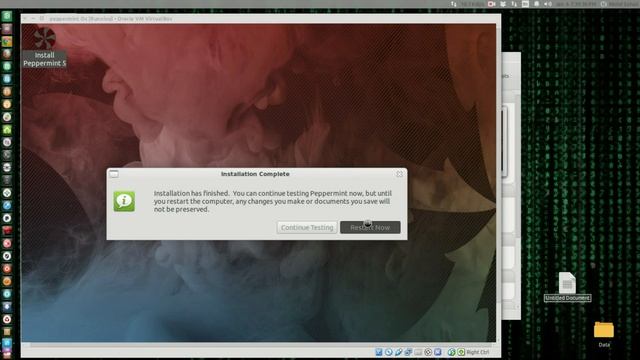Click the green host key arrow icon beside Right Ctrl
This screenshot has height=360, width=640.
pyautogui.click(x=461, y=352)
